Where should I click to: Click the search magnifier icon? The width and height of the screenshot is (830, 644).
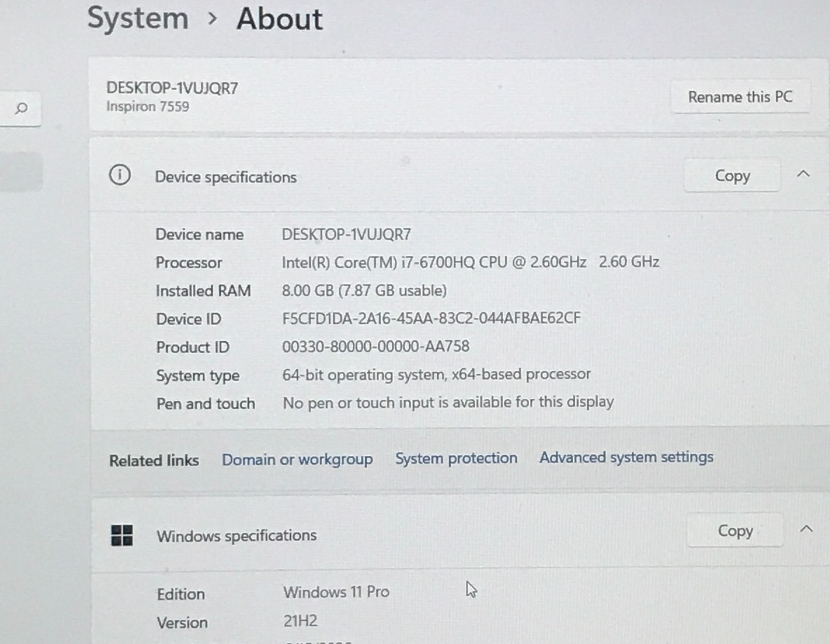[21, 108]
